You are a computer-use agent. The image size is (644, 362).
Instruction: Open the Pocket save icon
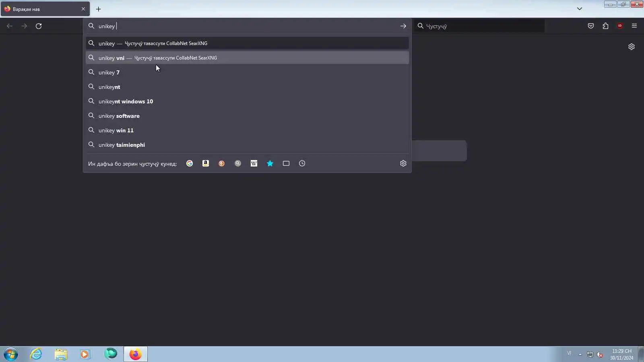coord(591,26)
